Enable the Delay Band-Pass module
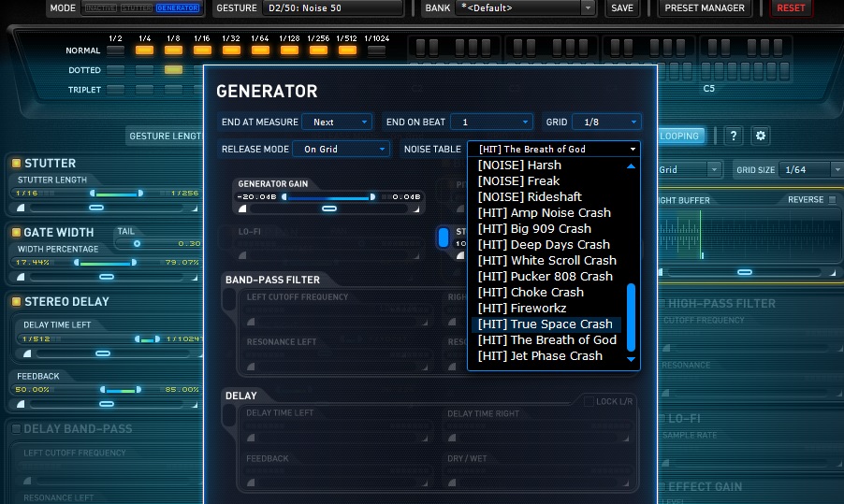The height and width of the screenshot is (504, 844). click(16, 428)
